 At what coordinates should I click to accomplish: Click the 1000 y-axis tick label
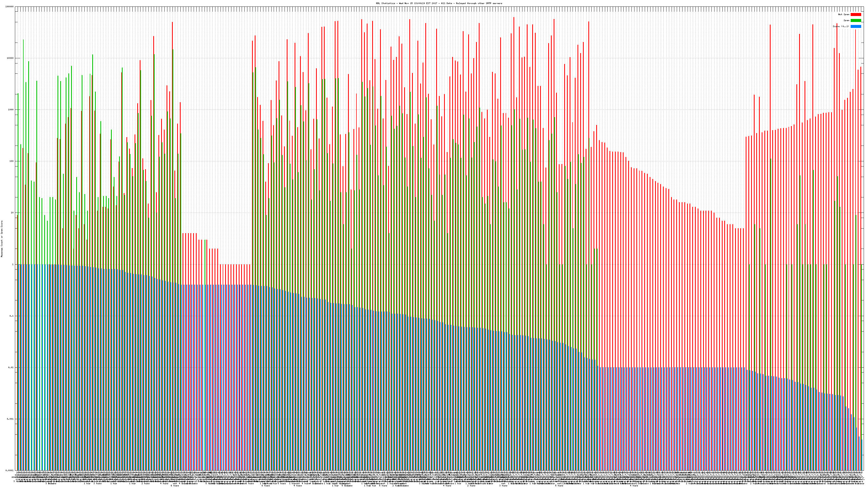(x=11, y=110)
